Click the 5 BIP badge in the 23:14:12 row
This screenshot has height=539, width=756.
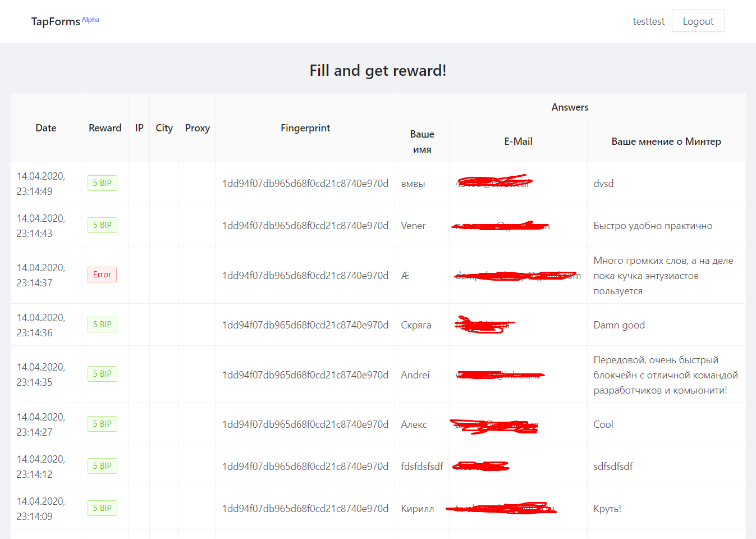click(x=102, y=466)
